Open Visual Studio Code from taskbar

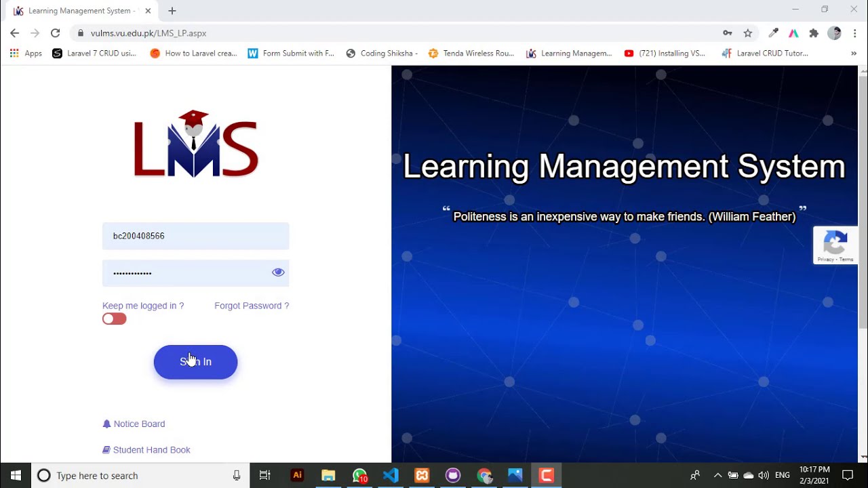(x=391, y=476)
